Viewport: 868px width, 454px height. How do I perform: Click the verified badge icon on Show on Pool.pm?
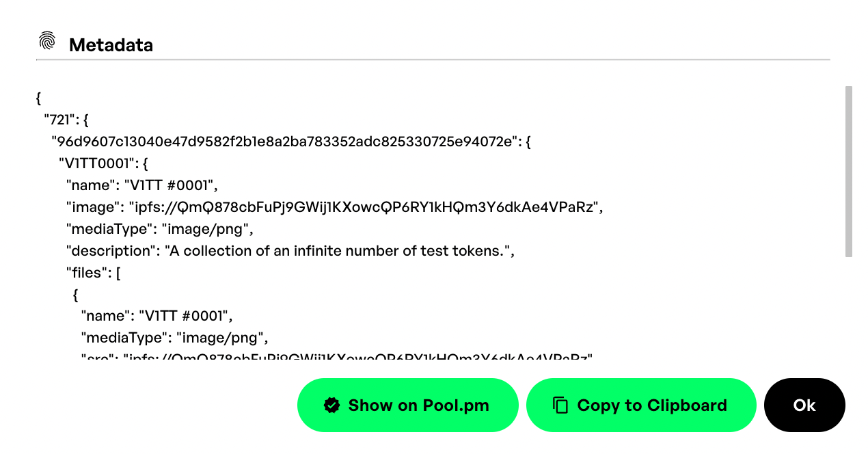(x=332, y=405)
